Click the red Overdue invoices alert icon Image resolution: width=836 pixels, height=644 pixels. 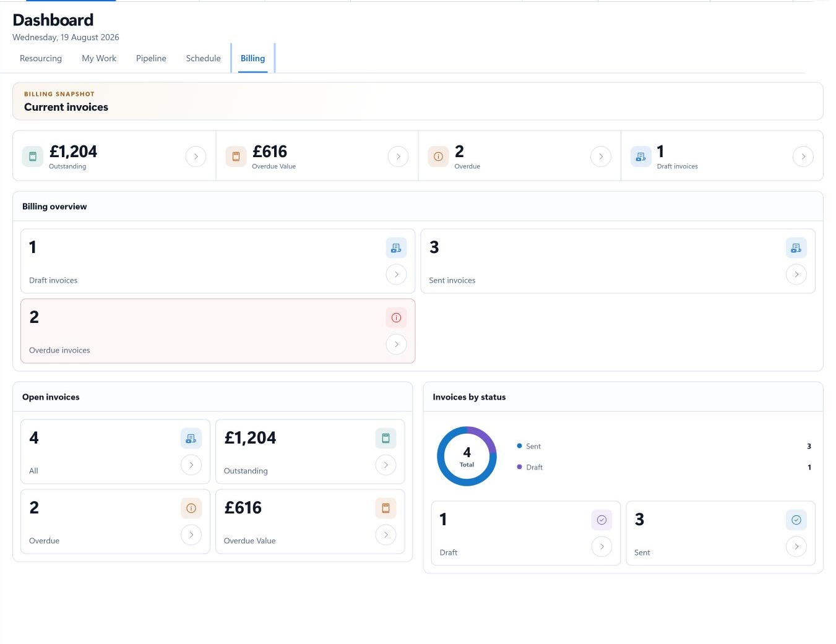tap(396, 317)
